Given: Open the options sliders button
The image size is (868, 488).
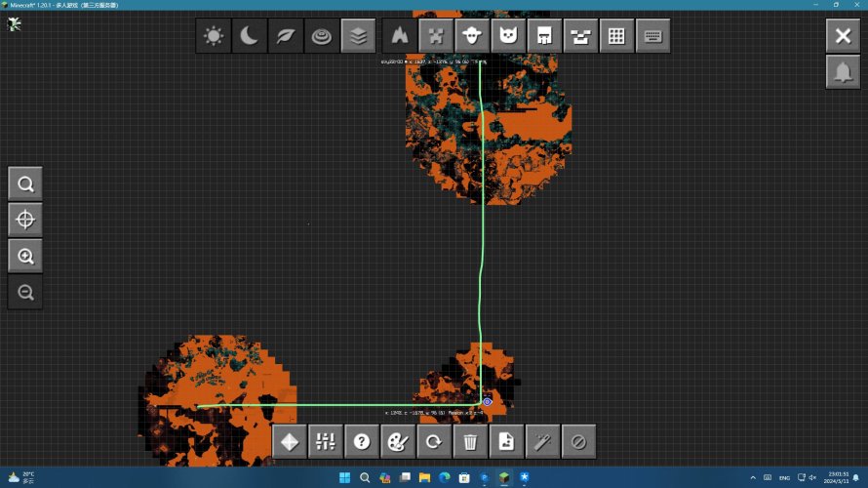Looking at the screenshot, I should point(326,441).
